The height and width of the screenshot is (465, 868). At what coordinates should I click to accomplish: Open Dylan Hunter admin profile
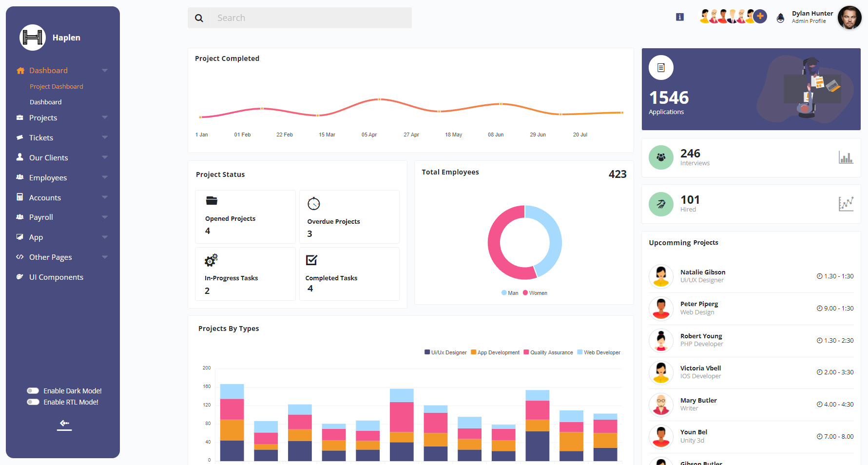812,17
